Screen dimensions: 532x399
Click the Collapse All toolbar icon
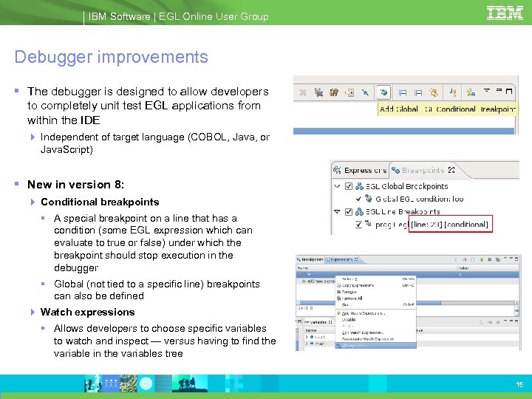418,92
